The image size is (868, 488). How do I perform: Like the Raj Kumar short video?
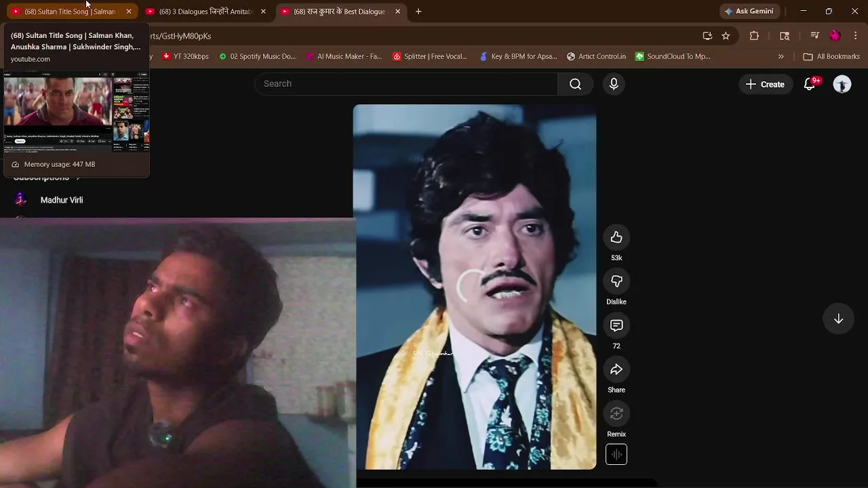tap(616, 237)
